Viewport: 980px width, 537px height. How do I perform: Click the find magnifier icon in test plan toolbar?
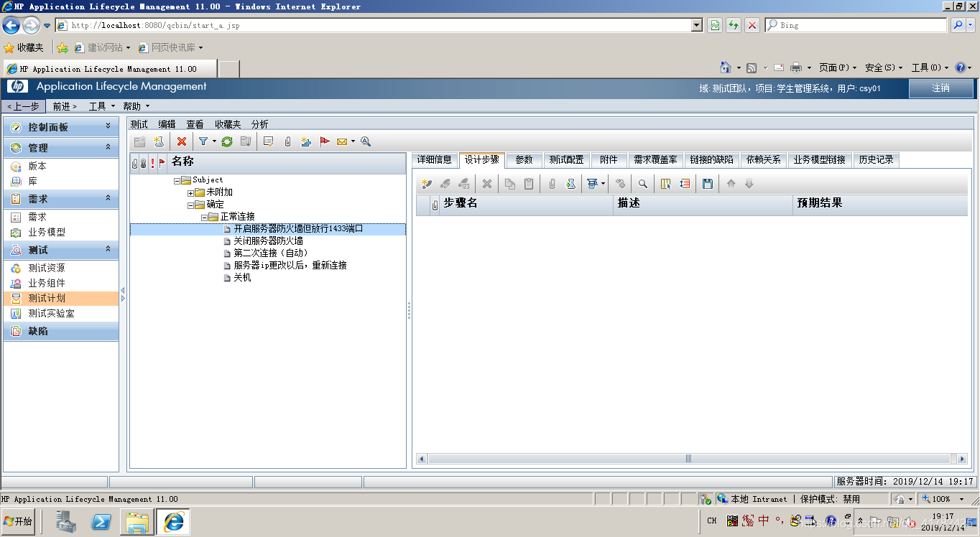point(366,141)
